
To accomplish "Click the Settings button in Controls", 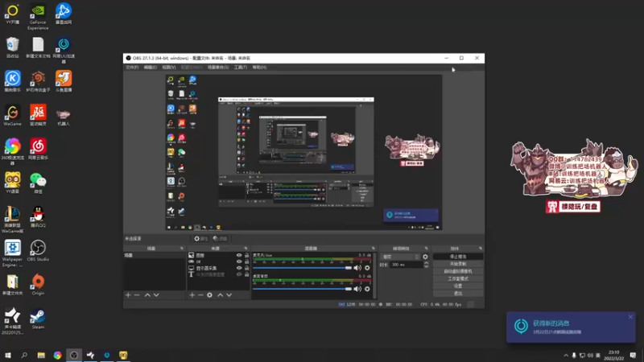I will coord(458,286).
